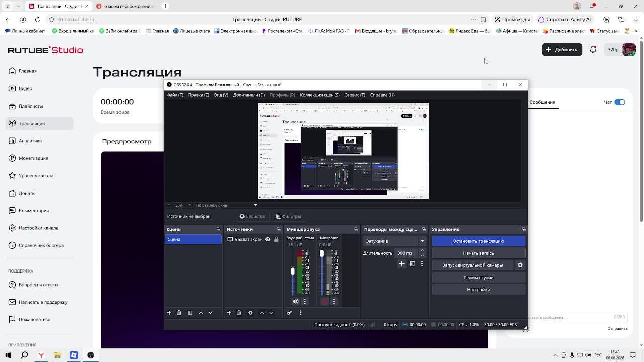Viewport: 644px width, 362px height.
Task: Open notifications bell in RUTUBE Studio
Action: [593, 50]
